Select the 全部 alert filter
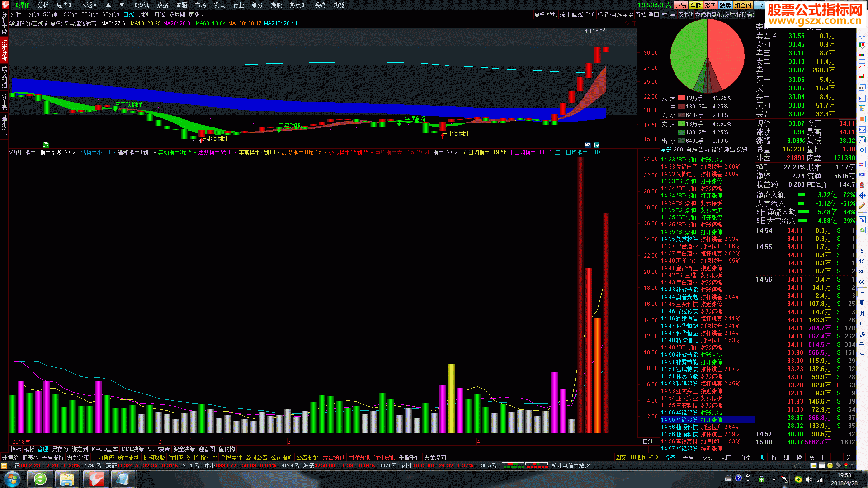This screenshot has width=868, height=488. pos(666,150)
